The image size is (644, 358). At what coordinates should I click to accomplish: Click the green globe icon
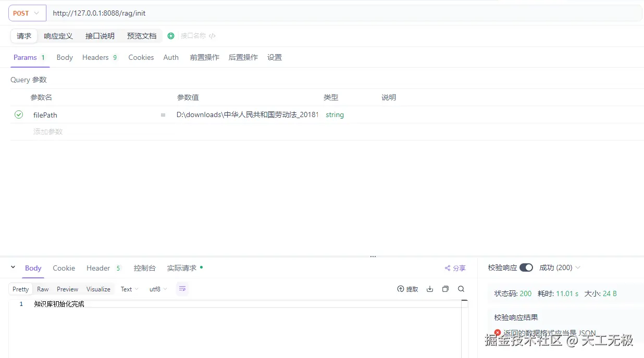tap(171, 36)
